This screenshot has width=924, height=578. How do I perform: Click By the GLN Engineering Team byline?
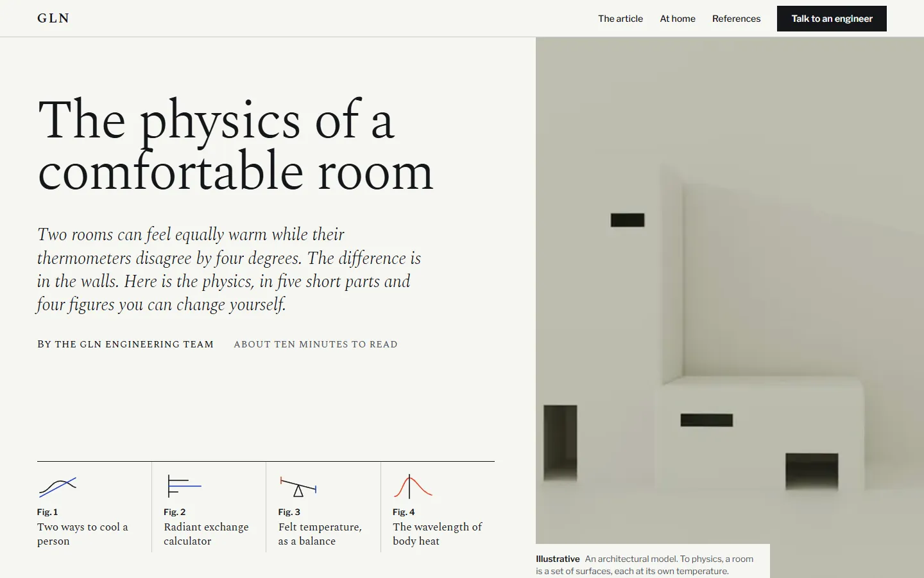coord(125,344)
